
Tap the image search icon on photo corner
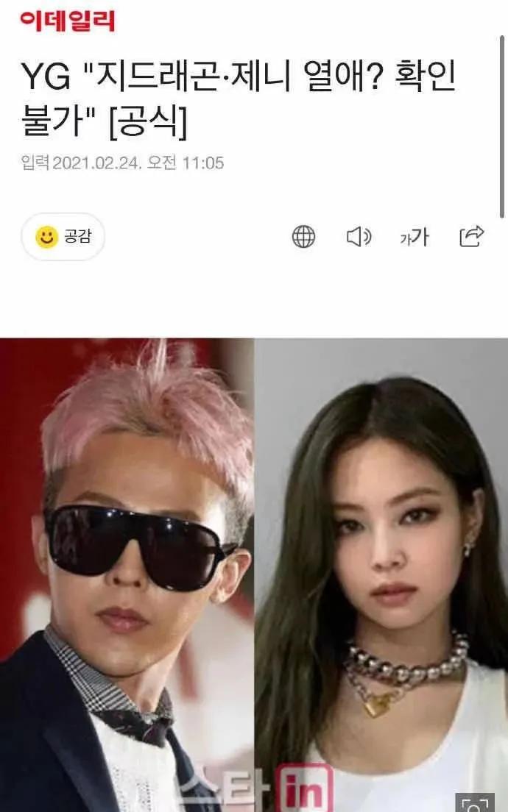[x=475, y=802]
